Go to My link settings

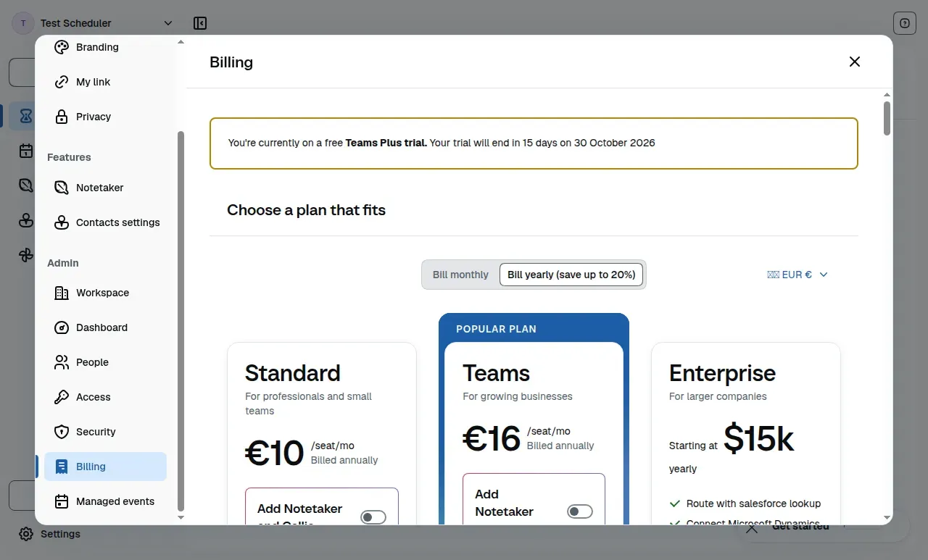coord(106,82)
